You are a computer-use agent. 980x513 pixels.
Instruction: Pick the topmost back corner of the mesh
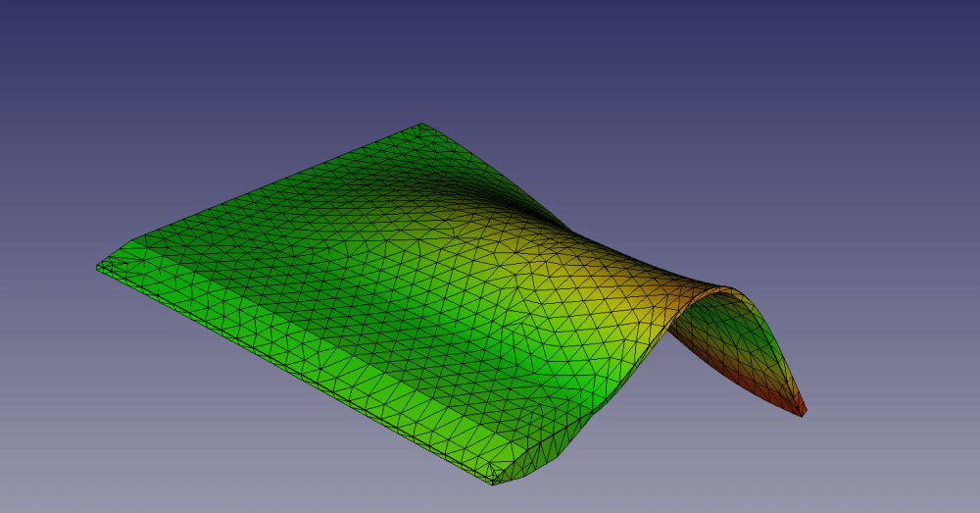point(421,125)
